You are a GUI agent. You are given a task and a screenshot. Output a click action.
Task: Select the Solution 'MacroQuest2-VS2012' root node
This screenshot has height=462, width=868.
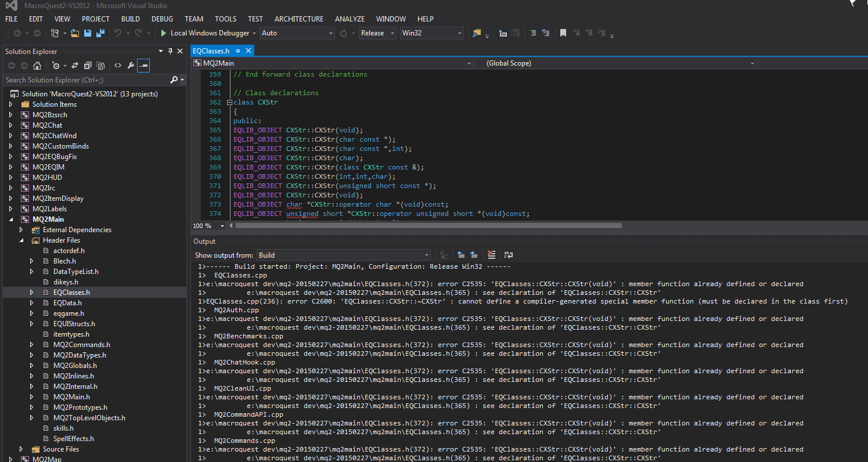click(89, 94)
